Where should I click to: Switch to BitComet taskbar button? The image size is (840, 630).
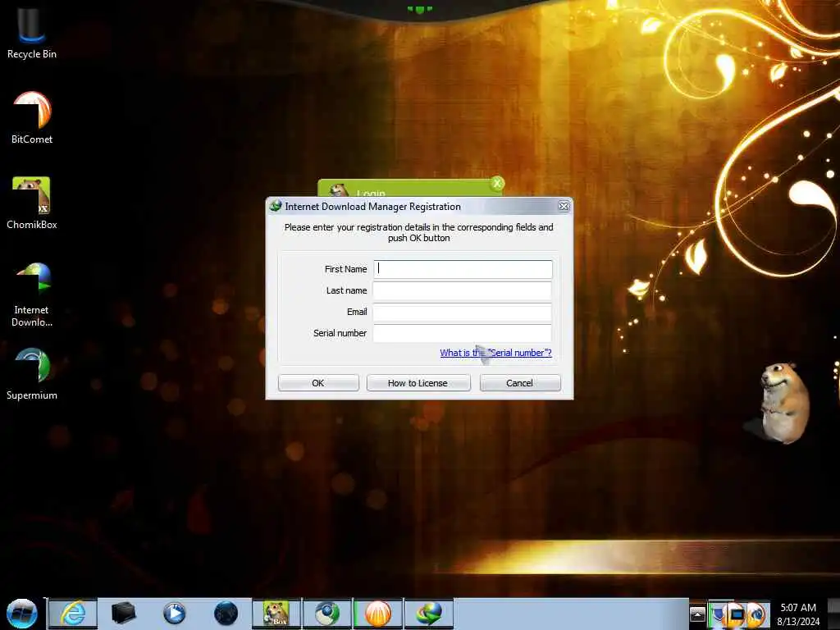(x=378, y=614)
